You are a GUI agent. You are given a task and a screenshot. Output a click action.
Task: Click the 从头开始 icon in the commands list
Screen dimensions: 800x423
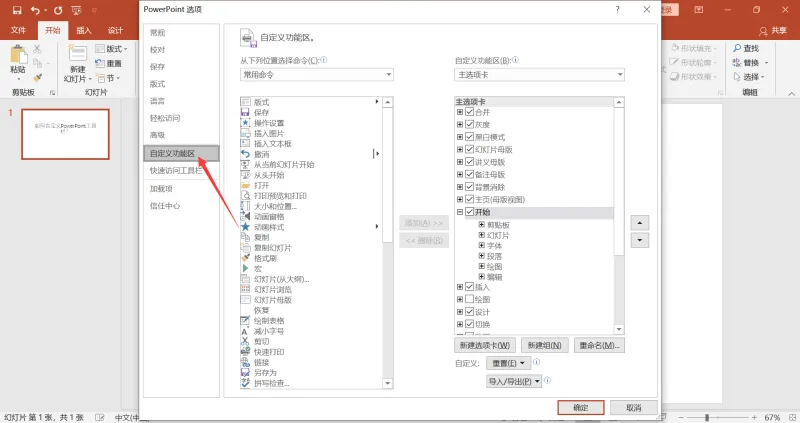click(x=245, y=175)
